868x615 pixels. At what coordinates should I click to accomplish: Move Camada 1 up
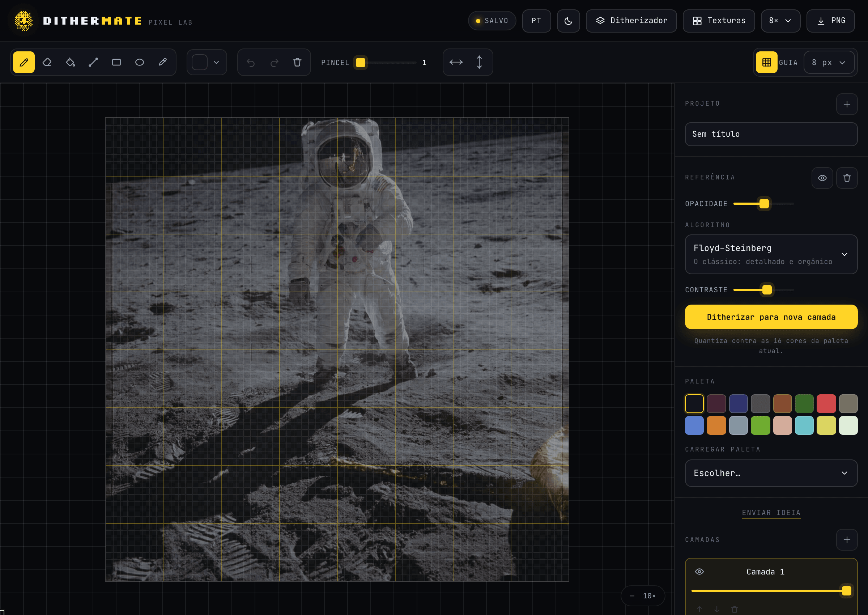point(699,609)
